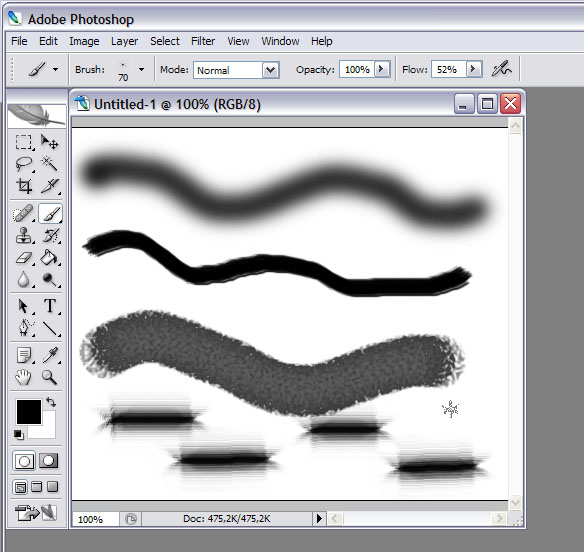Switch to Full Screen mode

pos(53,487)
